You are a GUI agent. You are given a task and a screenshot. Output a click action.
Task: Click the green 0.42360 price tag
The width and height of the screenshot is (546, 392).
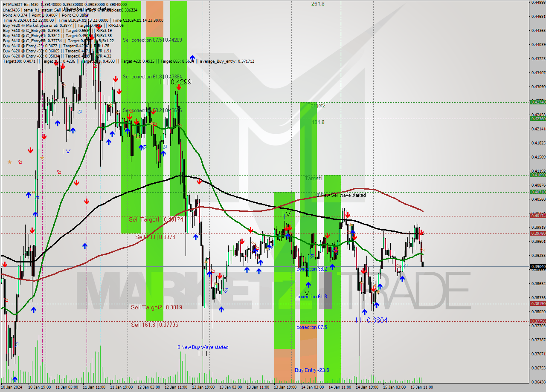pyautogui.click(x=537, y=118)
